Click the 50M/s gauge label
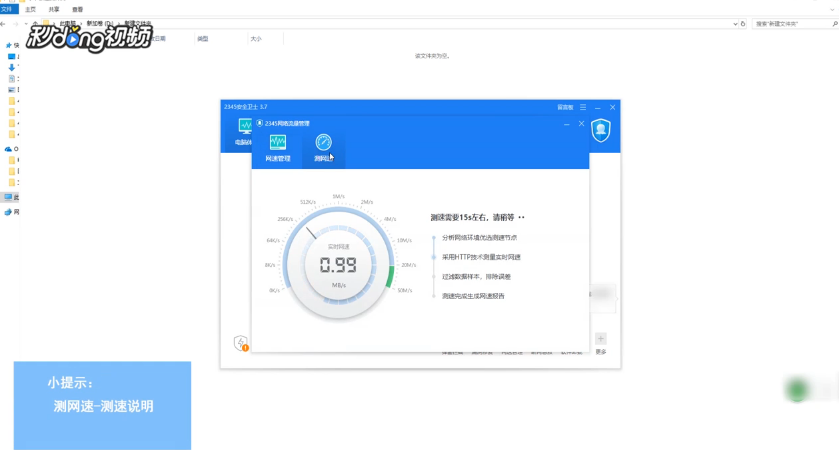 [405, 291]
